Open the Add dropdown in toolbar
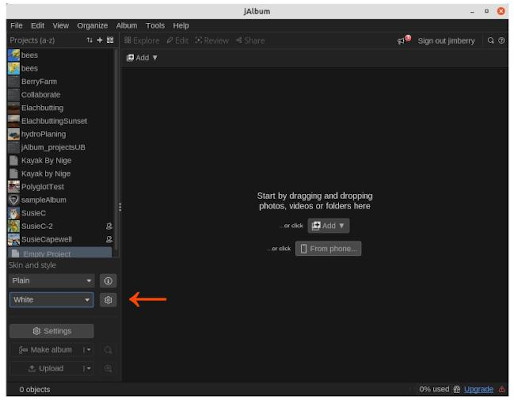514x400 pixels. [x=142, y=58]
